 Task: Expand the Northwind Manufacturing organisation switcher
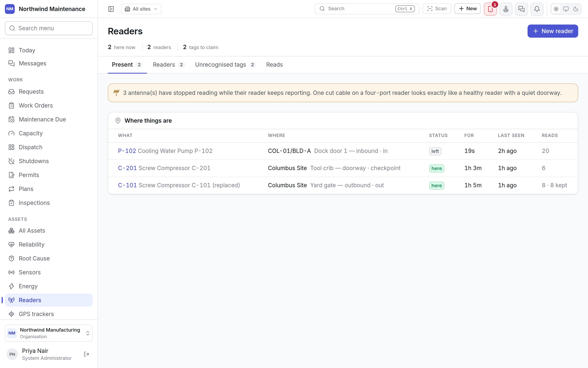tap(49, 333)
